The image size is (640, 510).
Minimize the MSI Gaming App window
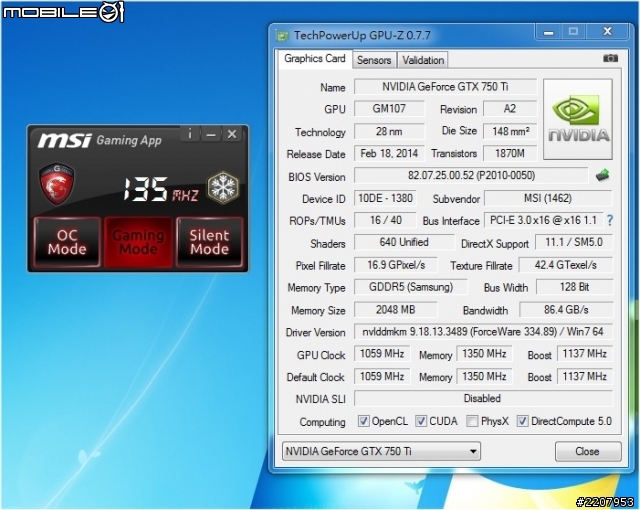coord(211,134)
